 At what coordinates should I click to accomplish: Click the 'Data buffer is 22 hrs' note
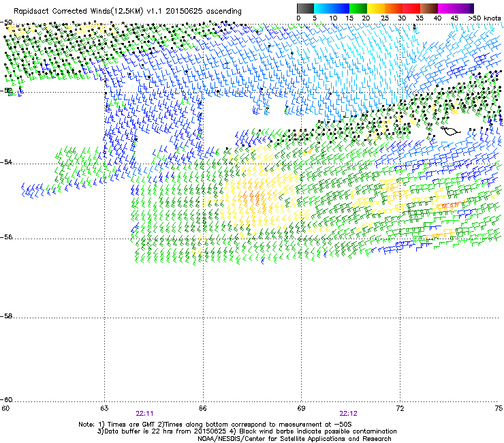click(247, 431)
